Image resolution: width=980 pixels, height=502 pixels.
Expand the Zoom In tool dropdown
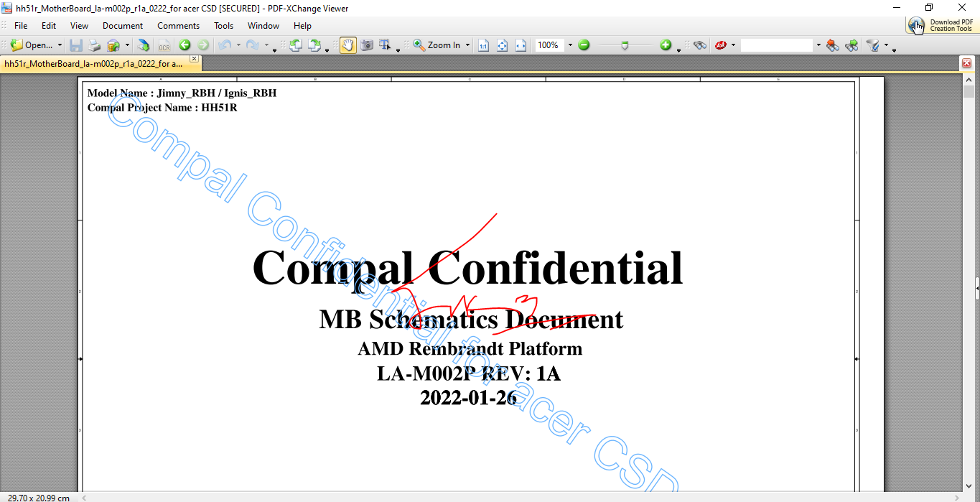[467, 45]
